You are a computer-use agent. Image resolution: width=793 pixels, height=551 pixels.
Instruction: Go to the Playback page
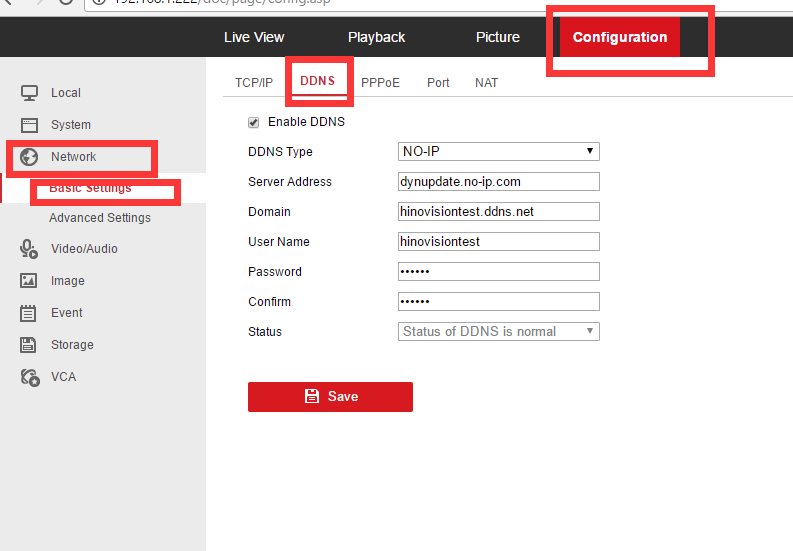[376, 37]
